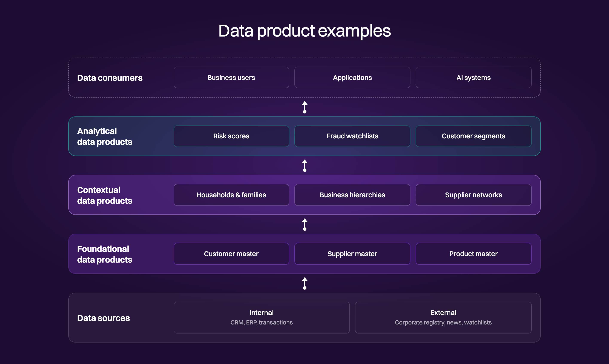Select the Customer master box
The height and width of the screenshot is (364, 609).
coord(231,254)
